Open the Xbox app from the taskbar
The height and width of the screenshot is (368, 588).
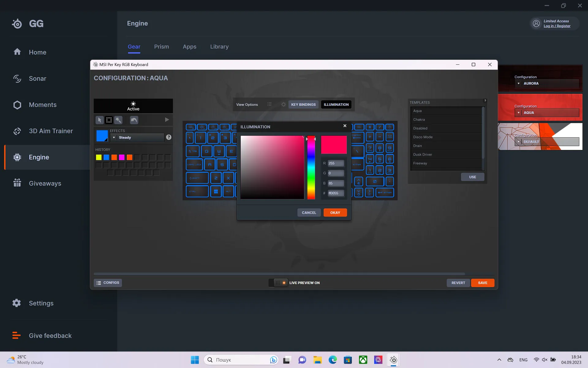click(363, 360)
